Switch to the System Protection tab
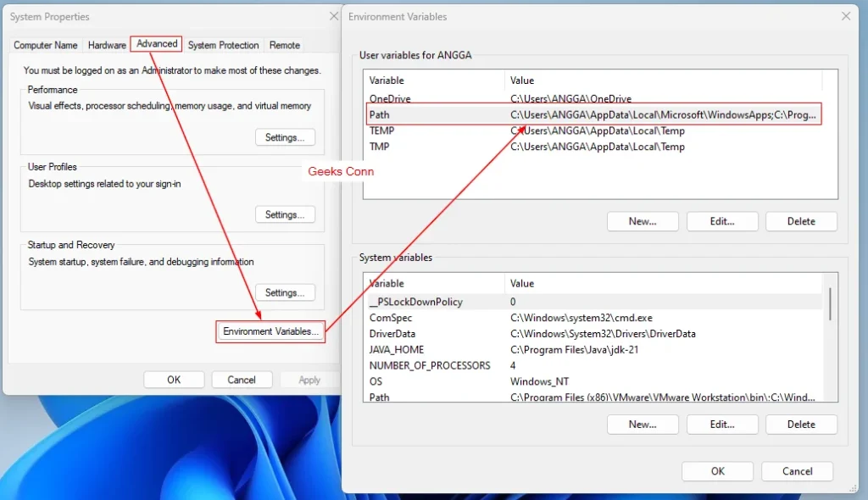Image resolution: width=868 pixels, height=500 pixels. pyautogui.click(x=223, y=45)
